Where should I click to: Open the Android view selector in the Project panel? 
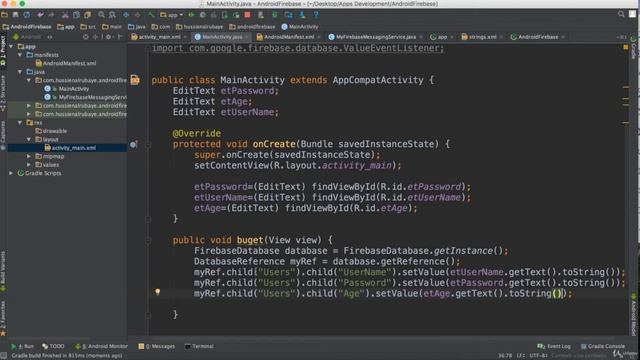point(33,37)
